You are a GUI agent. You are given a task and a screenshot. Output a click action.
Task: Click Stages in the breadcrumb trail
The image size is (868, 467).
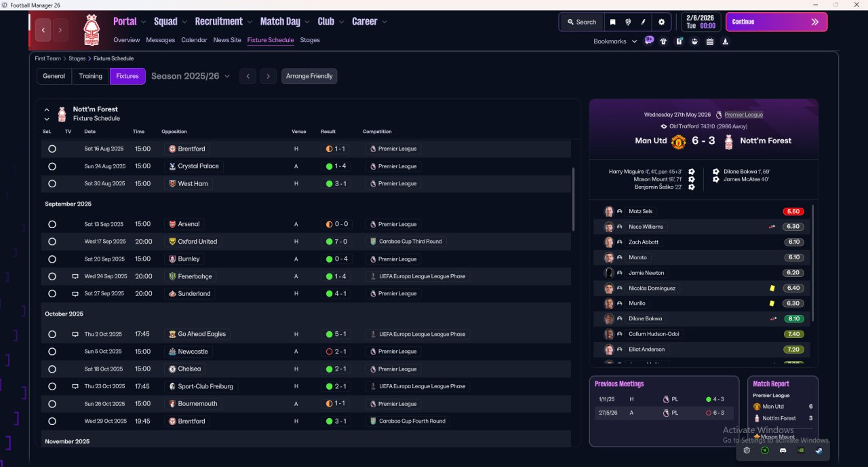click(77, 58)
